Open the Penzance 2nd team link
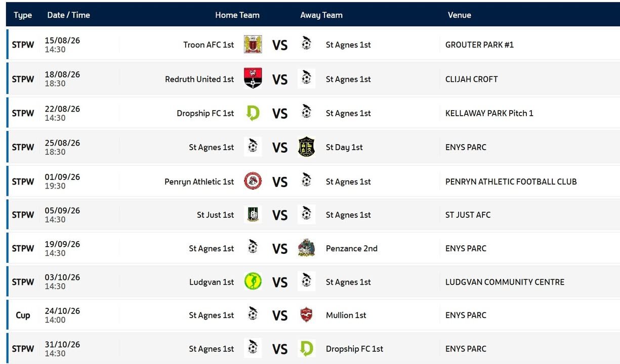The width and height of the screenshot is (620, 364). tap(351, 248)
